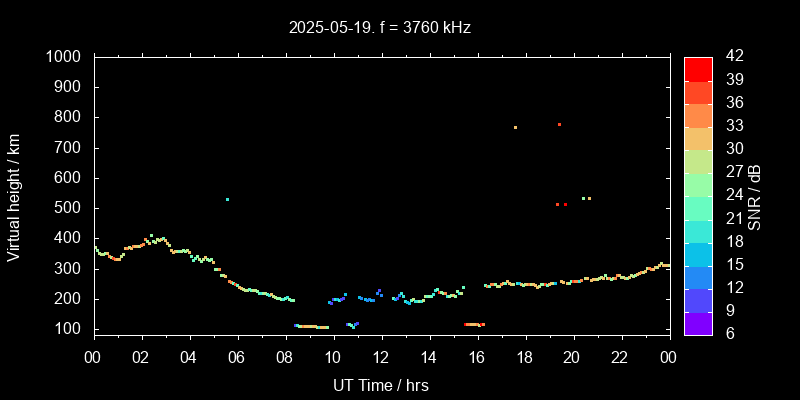
Task: Click the isolated cyan point near 530 km
Action: (x=228, y=199)
